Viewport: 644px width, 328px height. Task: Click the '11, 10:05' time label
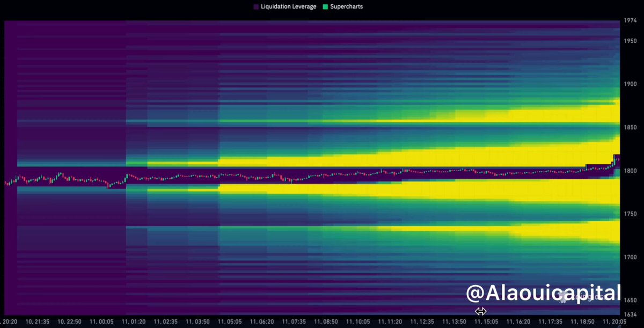(358, 322)
